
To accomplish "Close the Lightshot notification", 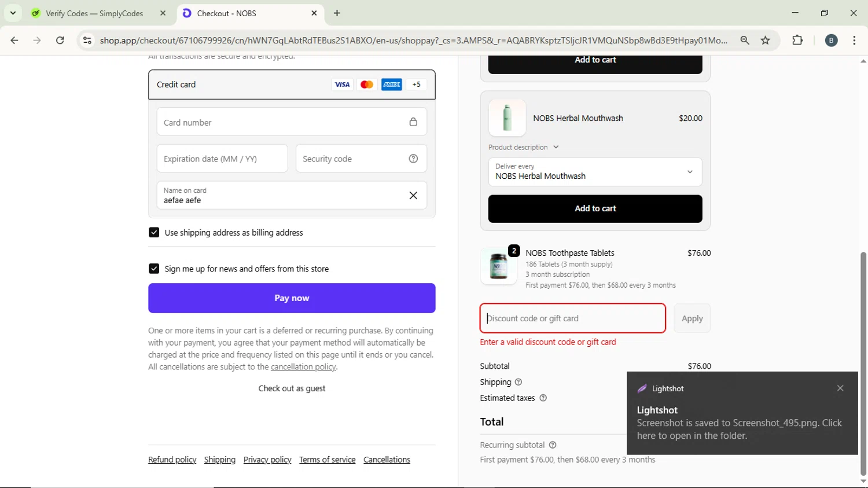I will click(x=840, y=388).
